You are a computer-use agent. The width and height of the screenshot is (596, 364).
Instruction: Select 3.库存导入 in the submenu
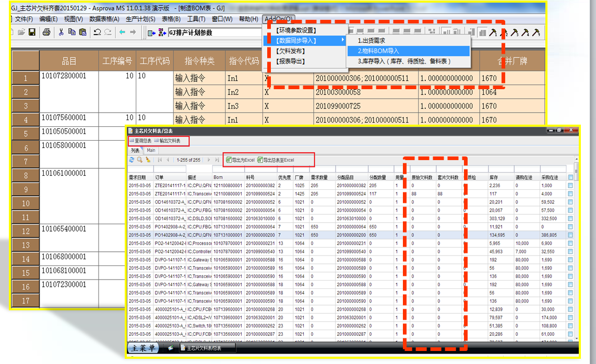[x=409, y=61]
